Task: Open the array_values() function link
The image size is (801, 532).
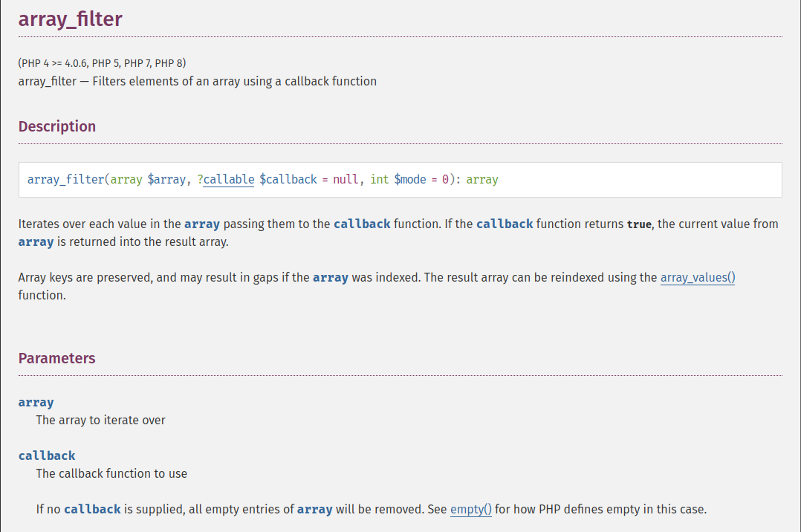Action: [697, 277]
